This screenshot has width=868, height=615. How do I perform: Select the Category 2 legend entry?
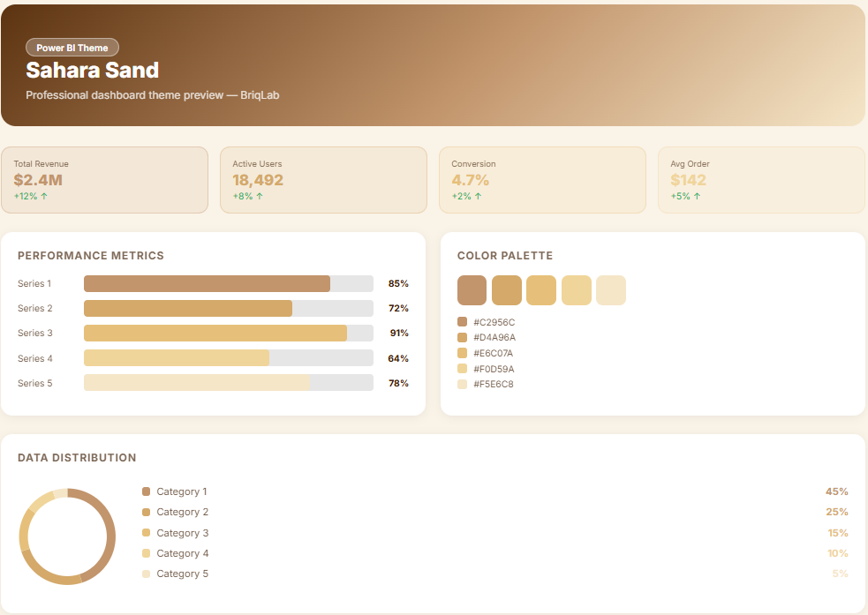(x=182, y=512)
